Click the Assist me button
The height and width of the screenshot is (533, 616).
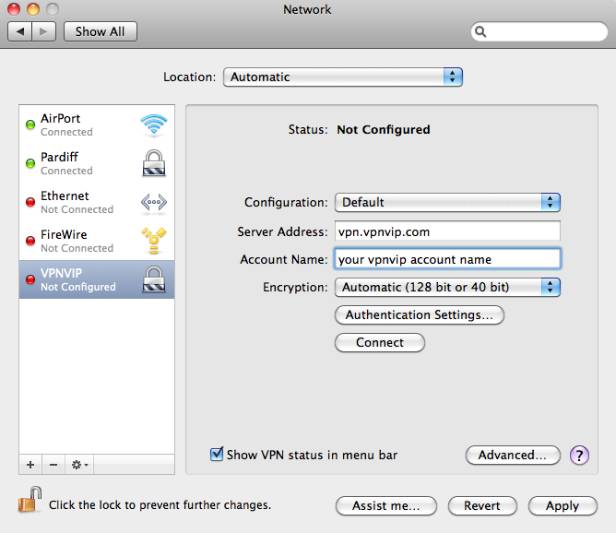386,506
